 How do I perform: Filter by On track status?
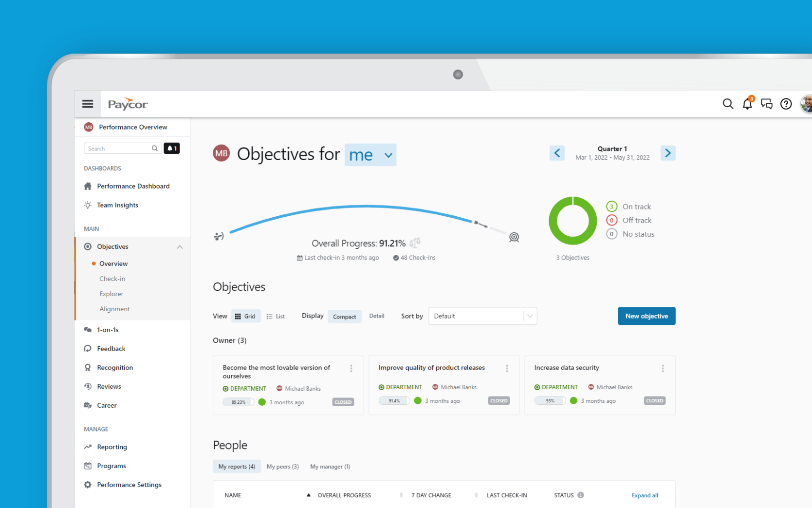click(x=628, y=207)
